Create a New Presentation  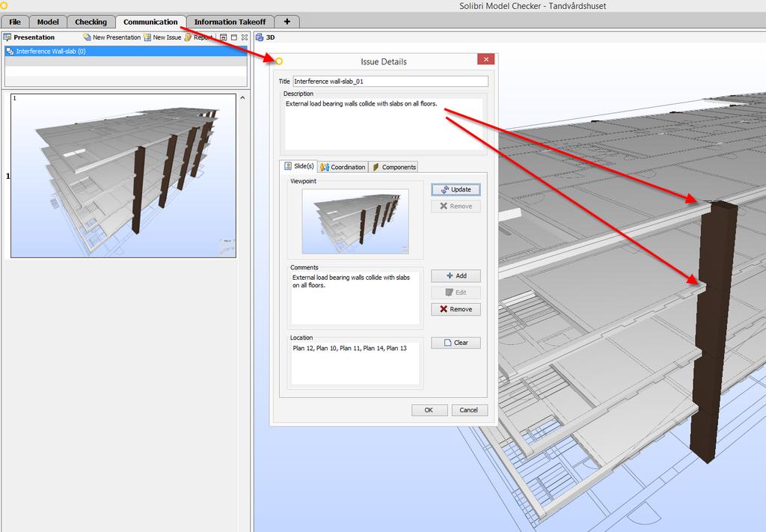tap(112, 37)
